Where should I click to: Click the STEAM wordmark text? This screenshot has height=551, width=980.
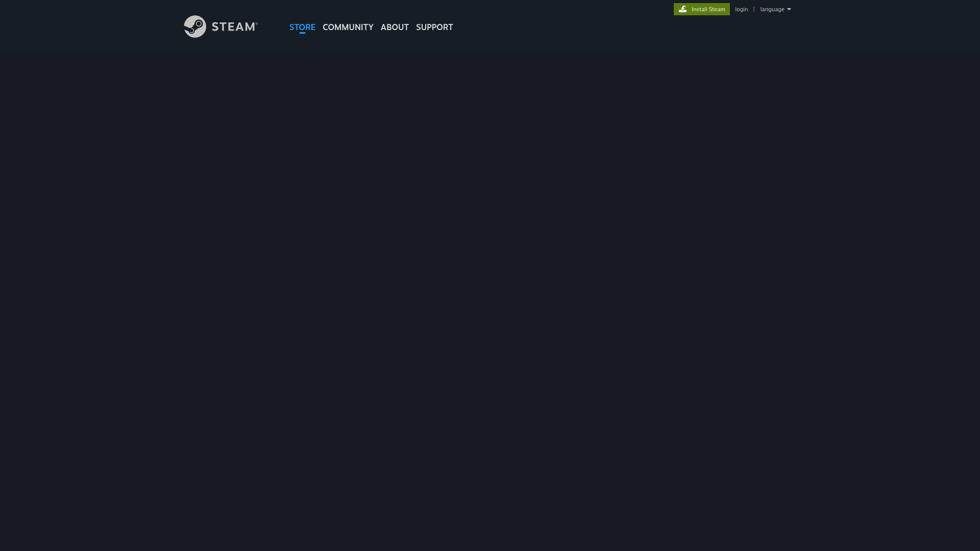[x=234, y=27]
